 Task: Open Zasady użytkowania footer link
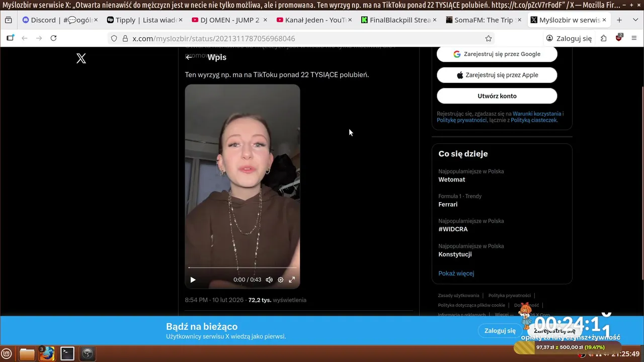coord(458,296)
